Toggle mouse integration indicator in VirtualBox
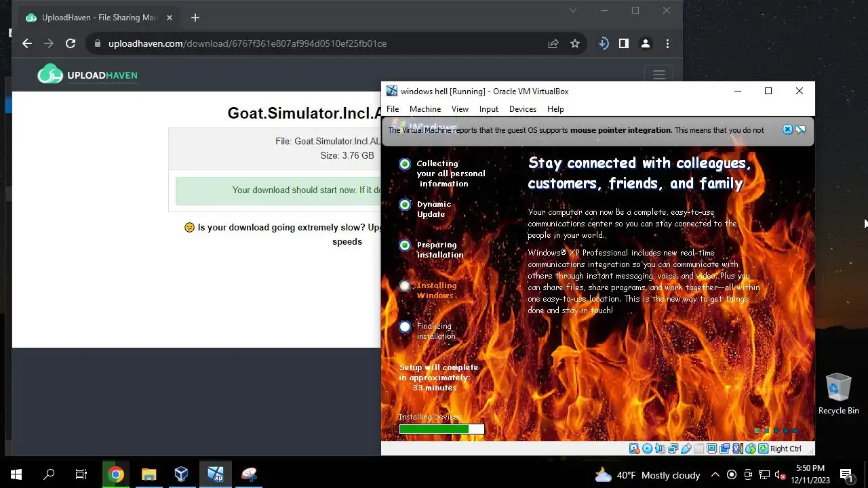The image size is (868, 488). [751, 449]
